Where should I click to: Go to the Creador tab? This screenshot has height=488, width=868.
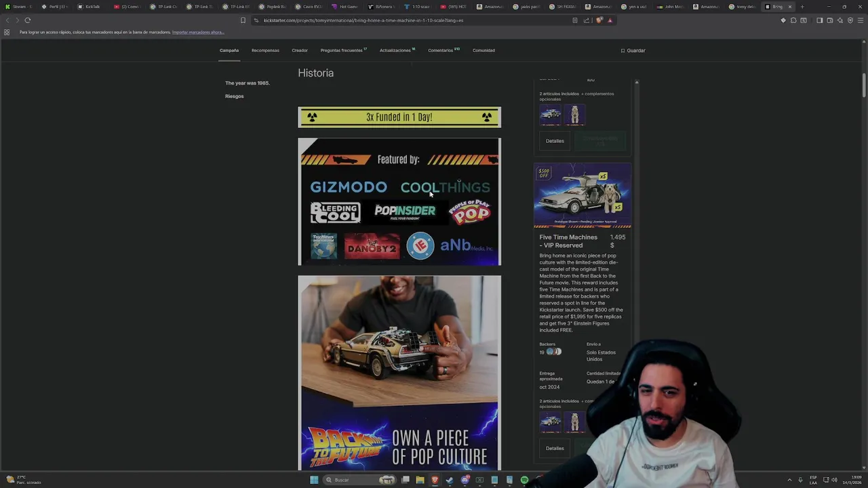coord(300,50)
